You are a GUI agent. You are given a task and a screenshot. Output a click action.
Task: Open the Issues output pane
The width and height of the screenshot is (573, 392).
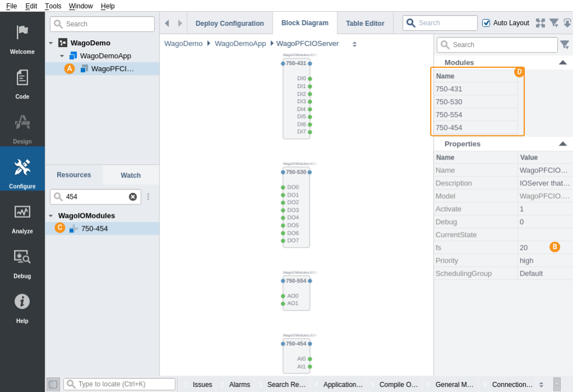202,385
